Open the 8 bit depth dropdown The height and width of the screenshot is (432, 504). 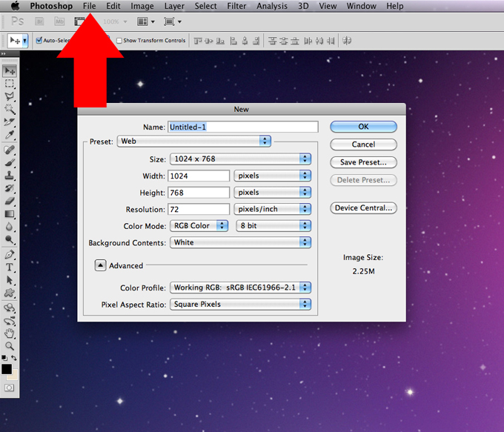[x=273, y=226]
